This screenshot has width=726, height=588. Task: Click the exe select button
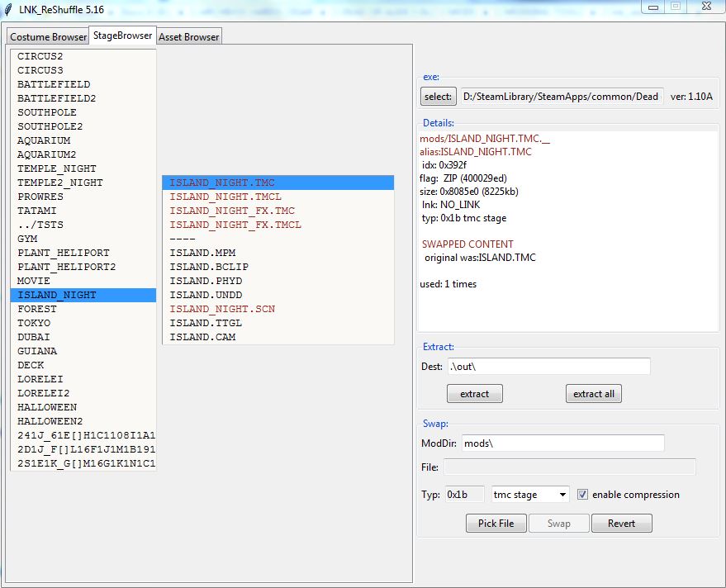[x=438, y=97]
